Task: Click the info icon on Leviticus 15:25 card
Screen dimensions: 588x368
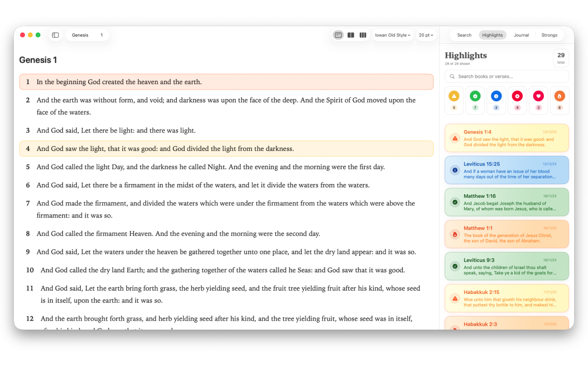Action: coord(455,170)
